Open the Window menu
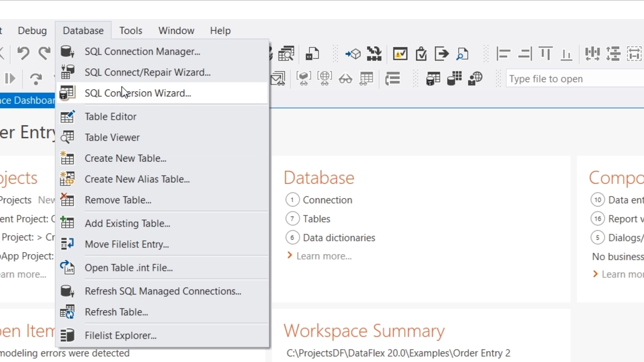The width and height of the screenshot is (644, 362). (176, 31)
